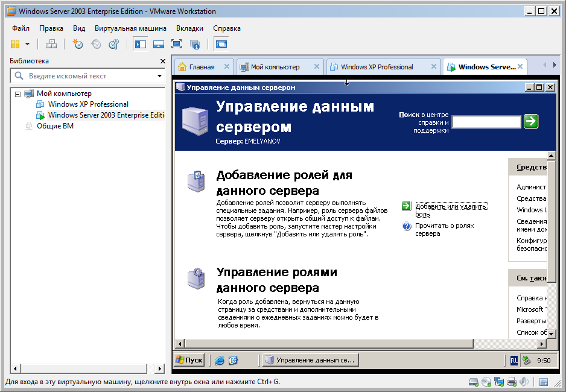
Task: Switch to the Windows XP Professional tab
Action: [377, 67]
